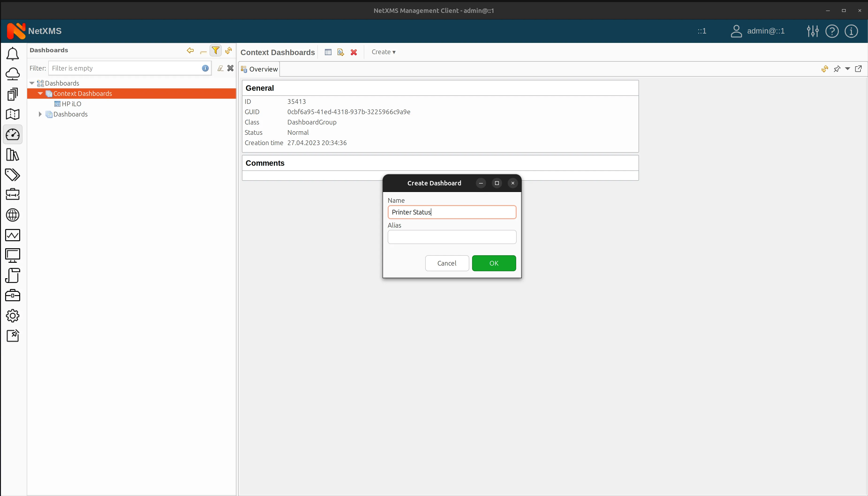Viewport: 868px width, 496px height.
Task: Open the Alarms perspective via bell icon
Action: pos(13,54)
